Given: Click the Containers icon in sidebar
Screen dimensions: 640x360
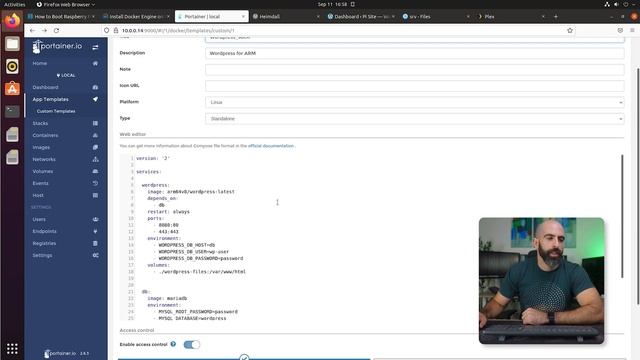Looking at the screenshot, I should coord(95,135).
